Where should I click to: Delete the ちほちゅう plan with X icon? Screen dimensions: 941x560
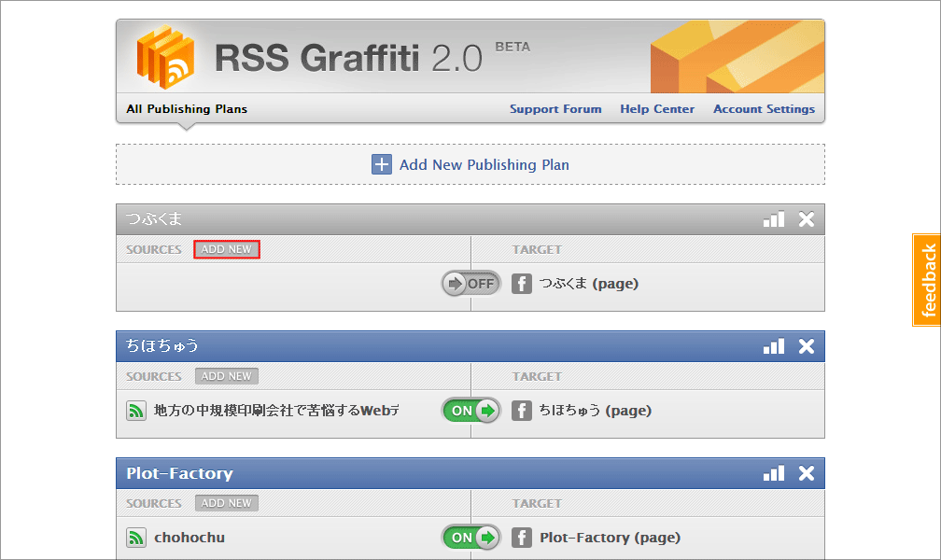pos(807,346)
